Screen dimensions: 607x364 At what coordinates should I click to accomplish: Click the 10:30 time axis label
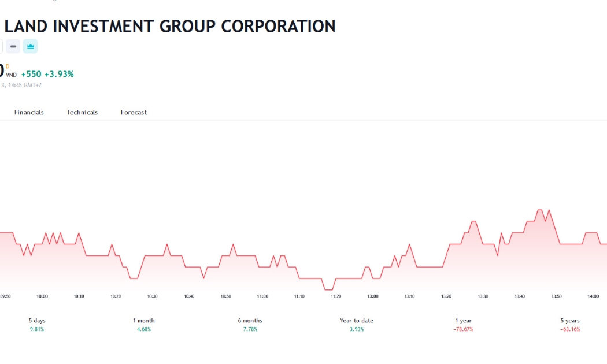click(152, 296)
